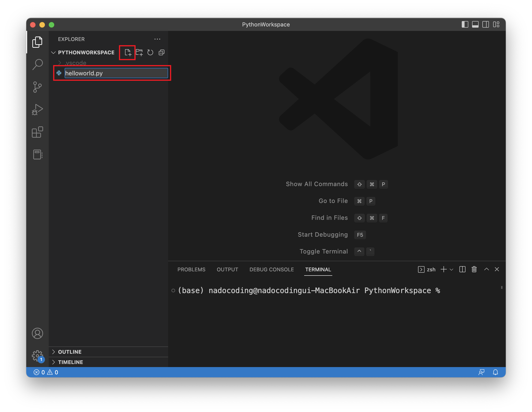Toggle secondary side bar visibility

[x=485, y=25]
